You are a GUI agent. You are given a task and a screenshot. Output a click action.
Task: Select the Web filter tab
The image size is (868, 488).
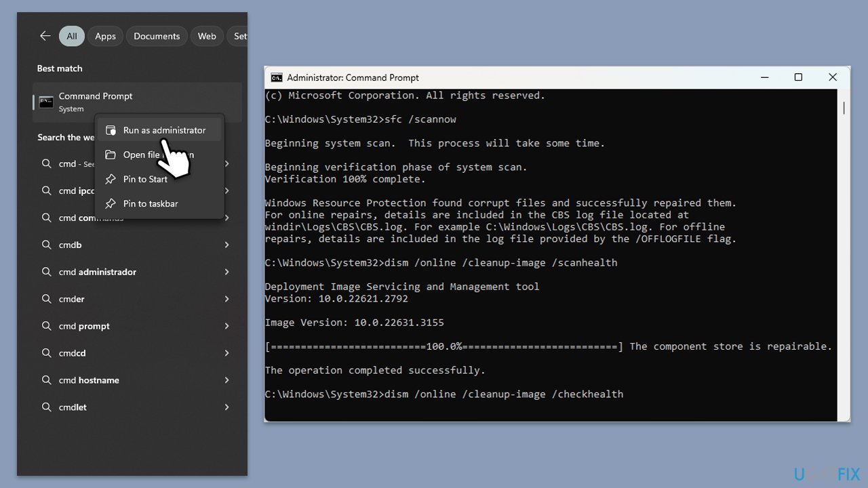click(x=207, y=36)
